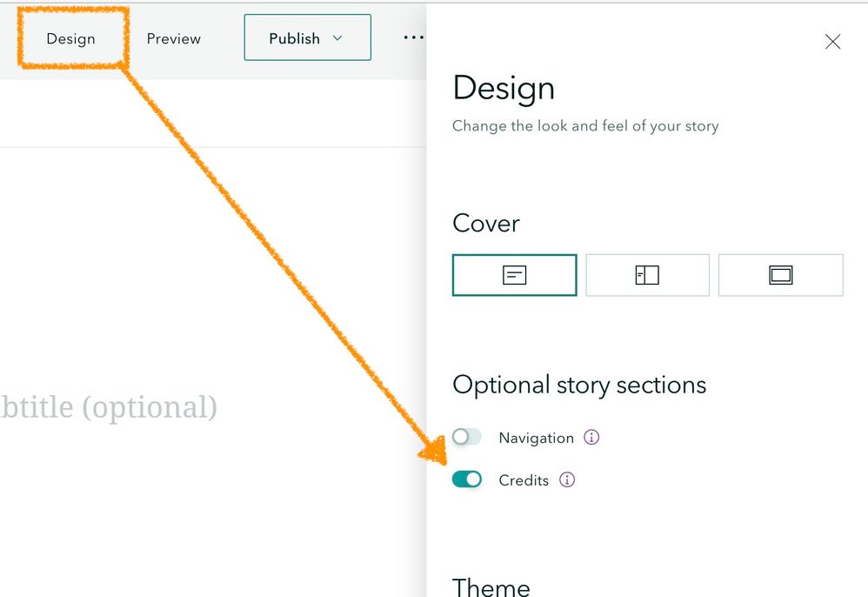The height and width of the screenshot is (597, 868).
Task: Expand the Publish dropdown chevron
Action: tap(338, 38)
